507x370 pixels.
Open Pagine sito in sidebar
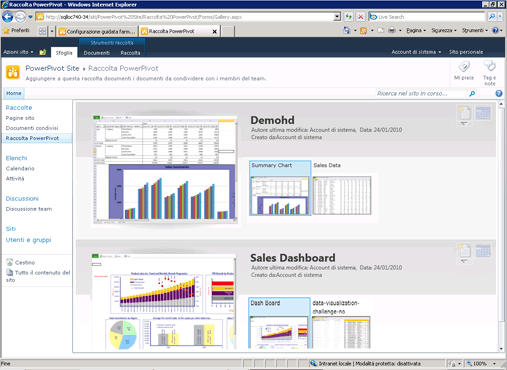(x=20, y=118)
